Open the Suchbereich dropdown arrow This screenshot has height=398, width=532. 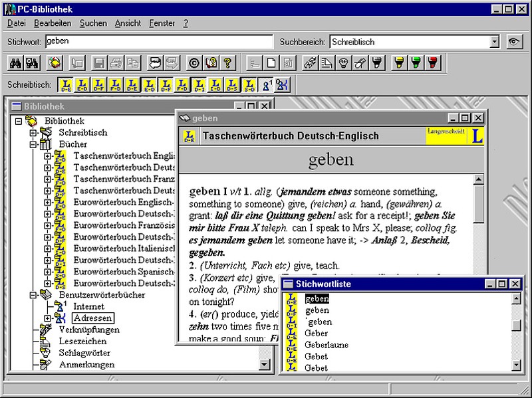click(x=495, y=42)
